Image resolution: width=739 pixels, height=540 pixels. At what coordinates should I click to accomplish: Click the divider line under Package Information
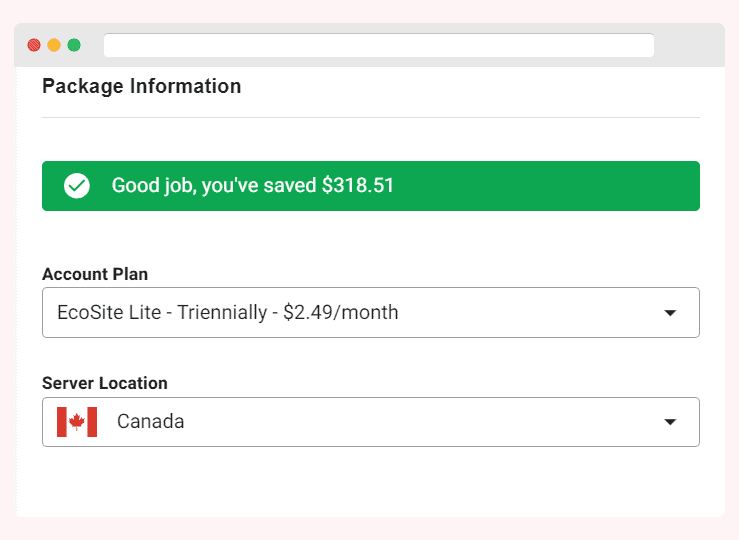370,117
